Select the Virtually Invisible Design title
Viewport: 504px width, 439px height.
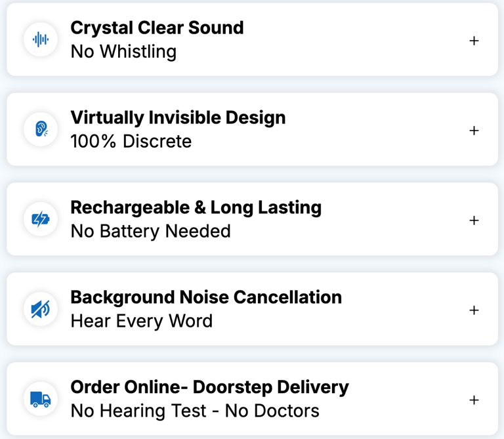point(178,118)
